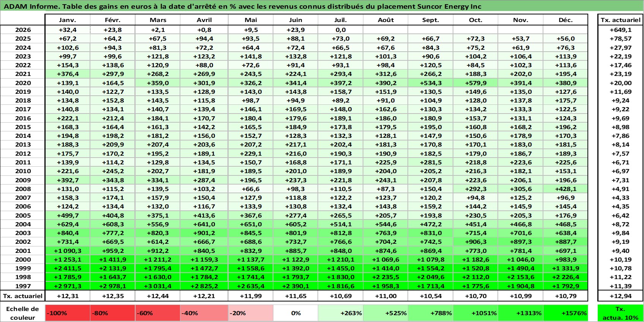The image size is (644, 322).
Task: Select the "Juil." column header
Action: click(x=341, y=20)
